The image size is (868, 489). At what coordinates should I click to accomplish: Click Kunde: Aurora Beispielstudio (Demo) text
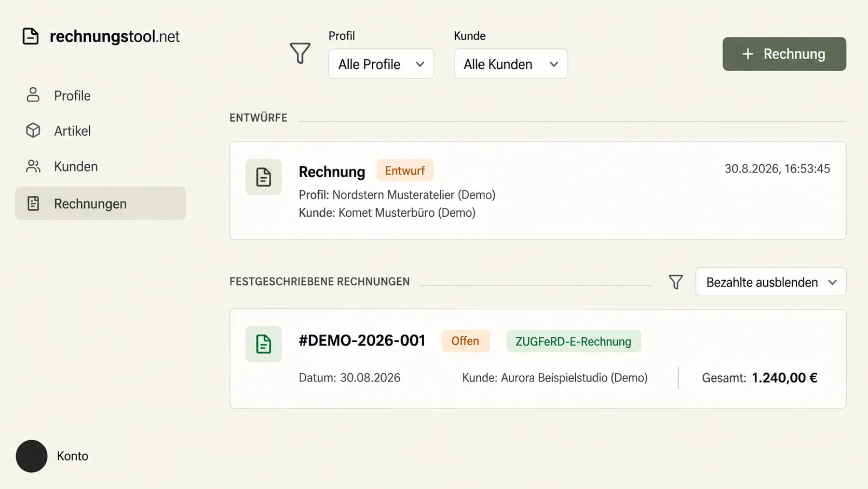tap(555, 378)
